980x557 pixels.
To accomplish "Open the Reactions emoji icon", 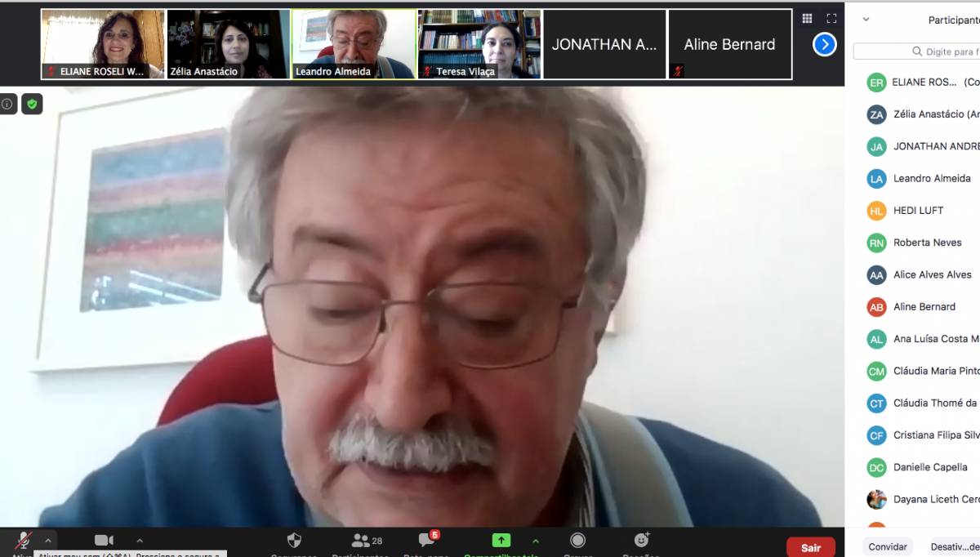I will pyautogui.click(x=641, y=541).
